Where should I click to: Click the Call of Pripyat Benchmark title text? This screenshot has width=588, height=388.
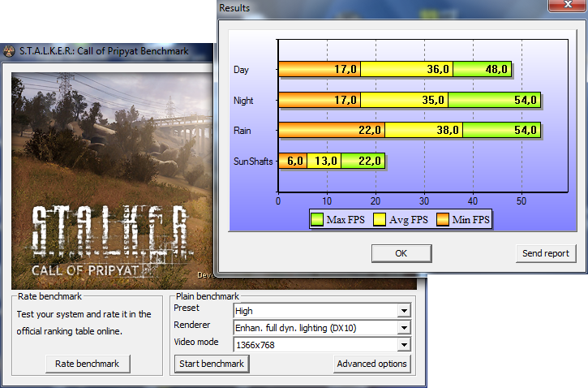104,51
